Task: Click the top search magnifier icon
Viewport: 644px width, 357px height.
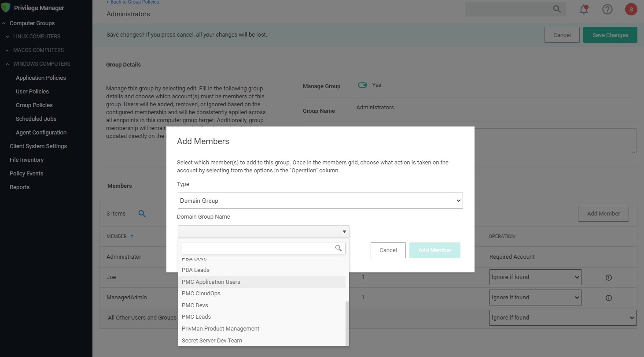Action: click(557, 9)
